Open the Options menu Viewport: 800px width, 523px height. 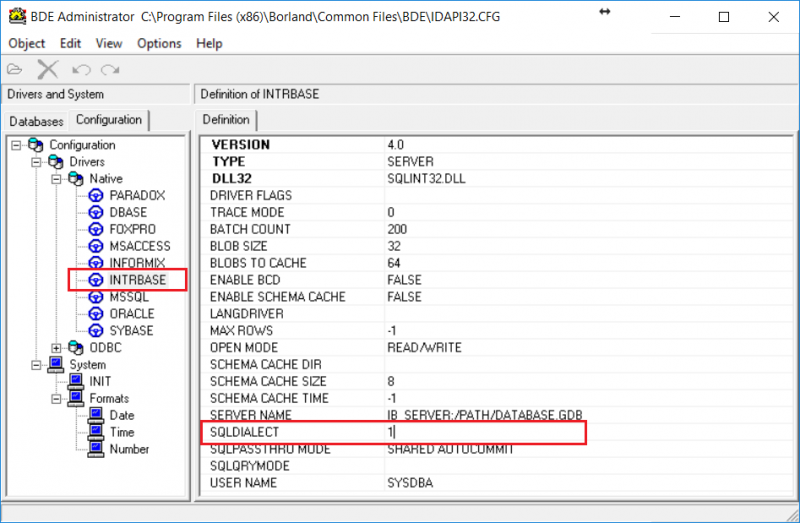click(159, 43)
